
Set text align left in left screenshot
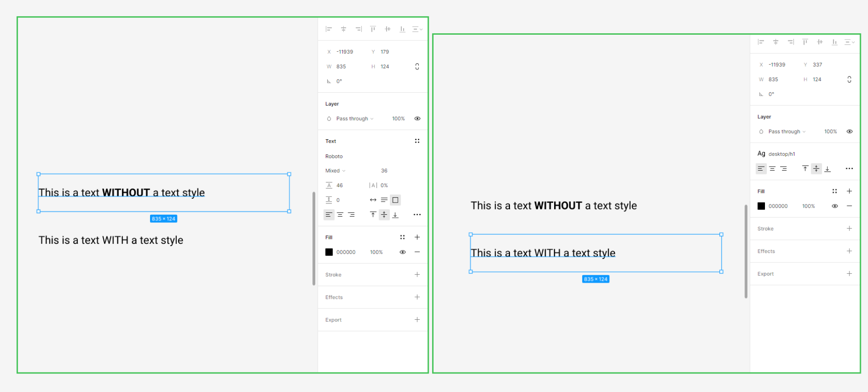click(329, 215)
